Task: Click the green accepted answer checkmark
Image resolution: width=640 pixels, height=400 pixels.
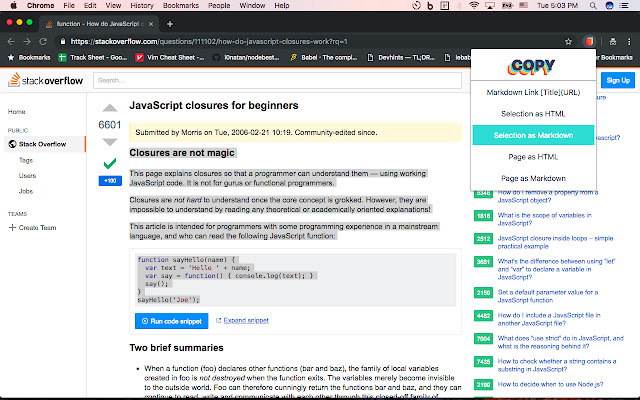Action: pyautogui.click(x=110, y=162)
